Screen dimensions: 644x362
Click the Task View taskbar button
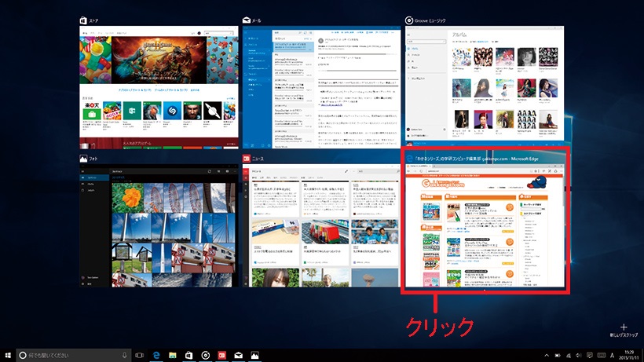click(139, 355)
